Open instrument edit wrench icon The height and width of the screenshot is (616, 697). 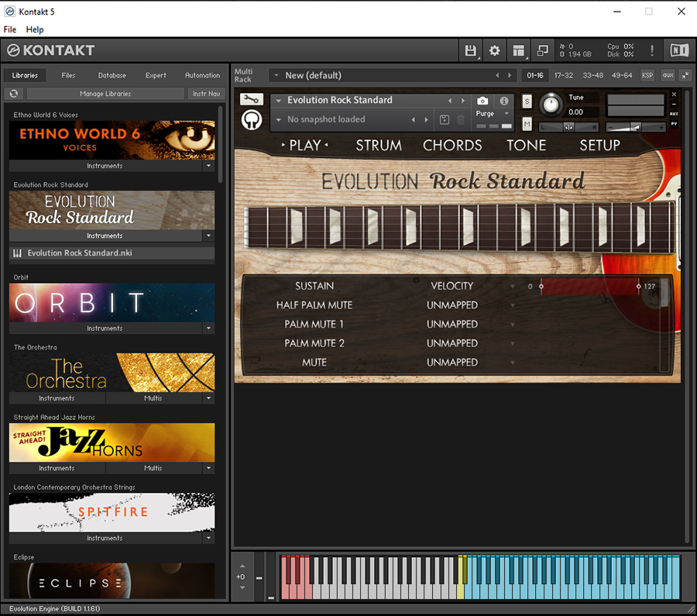[x=252, y=99]
